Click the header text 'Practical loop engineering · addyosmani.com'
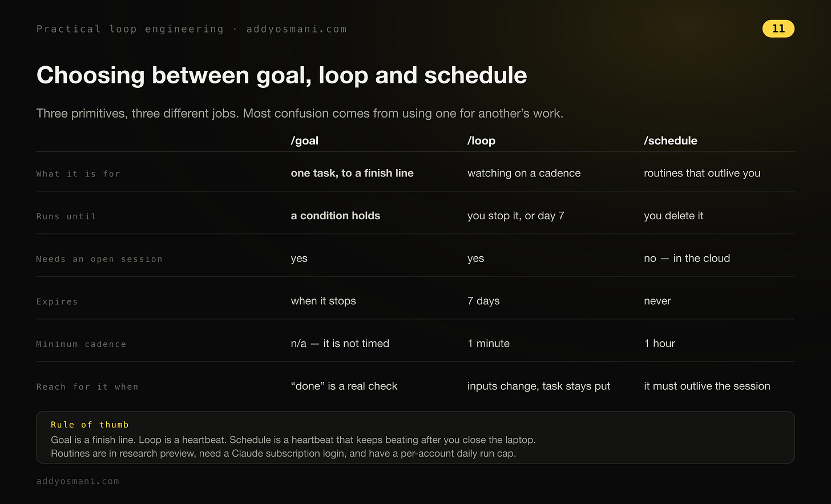This screenshot has width=831, height=504. pos(192,29)
